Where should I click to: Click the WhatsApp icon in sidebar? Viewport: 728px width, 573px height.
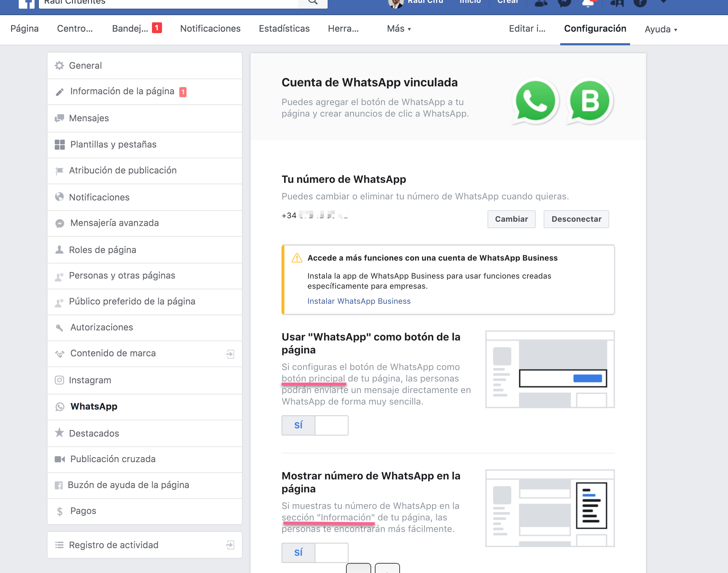click(60, 407)
